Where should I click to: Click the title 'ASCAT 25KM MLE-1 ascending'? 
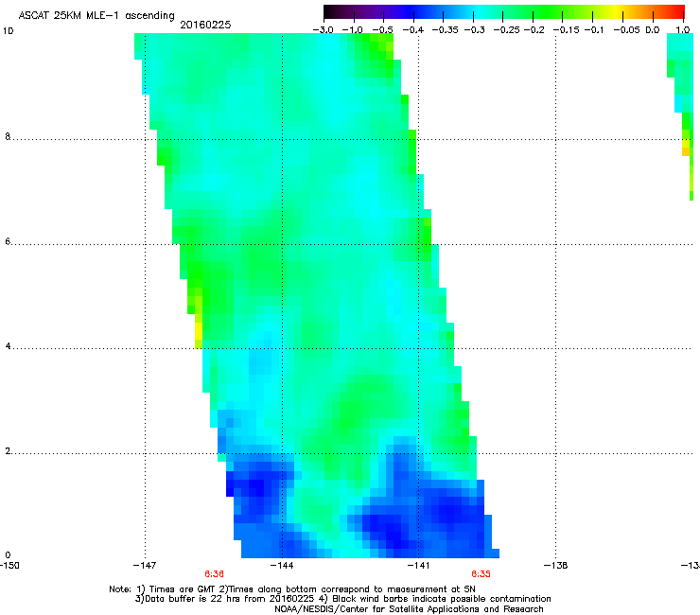click(x=96, y=15)
